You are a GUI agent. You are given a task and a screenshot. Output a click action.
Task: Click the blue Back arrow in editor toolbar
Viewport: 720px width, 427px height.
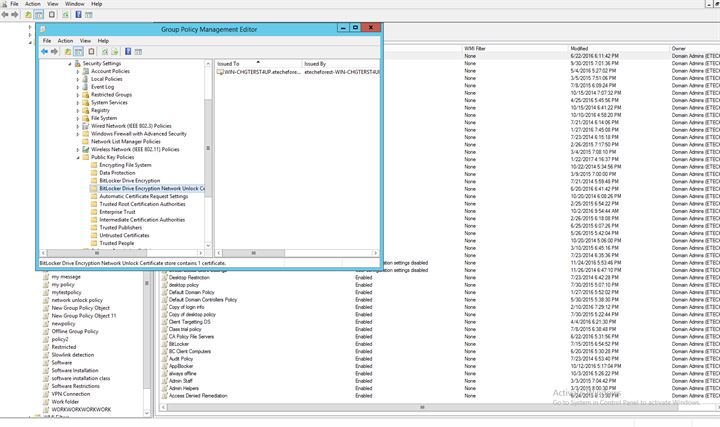(x=45, y=51)
